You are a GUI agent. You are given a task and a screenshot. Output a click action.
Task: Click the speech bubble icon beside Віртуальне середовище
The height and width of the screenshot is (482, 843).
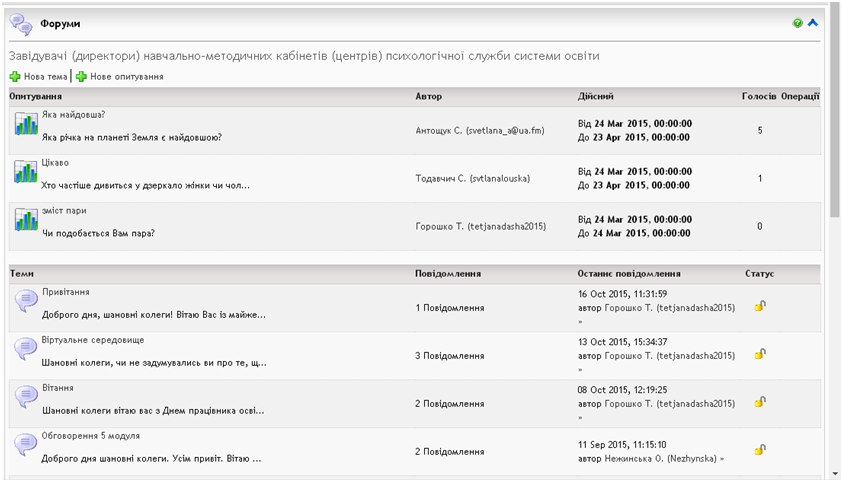tap(25, 349)
